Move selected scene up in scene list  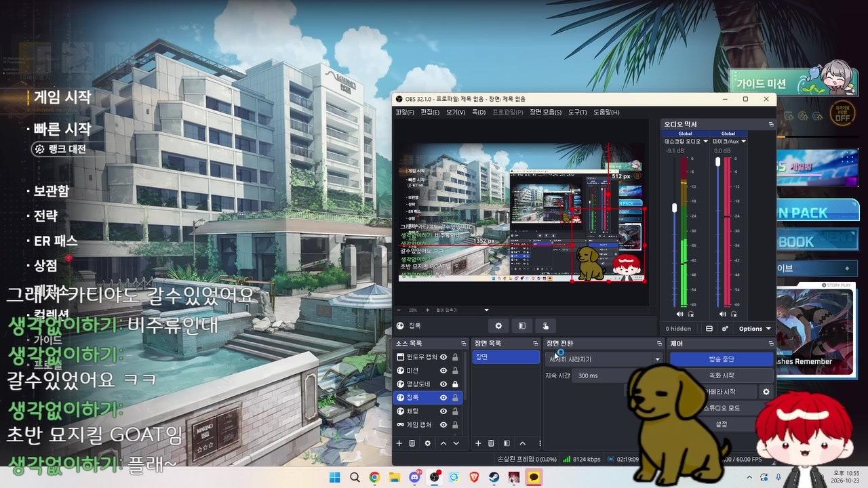(x=523, y=443)
